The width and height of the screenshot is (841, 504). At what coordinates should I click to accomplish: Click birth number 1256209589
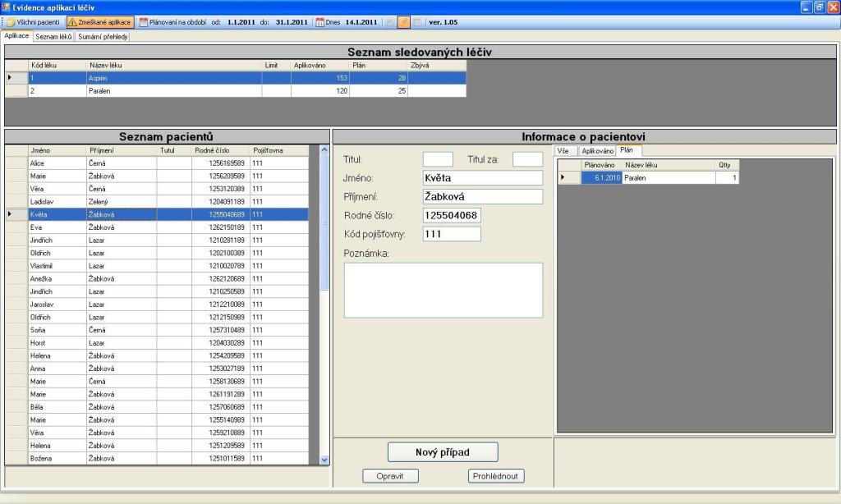click(x=221, y=176)
